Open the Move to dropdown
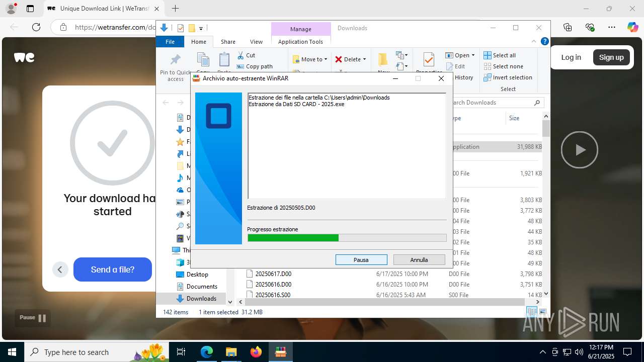The image size is (644, 362). tap(310, 59)
